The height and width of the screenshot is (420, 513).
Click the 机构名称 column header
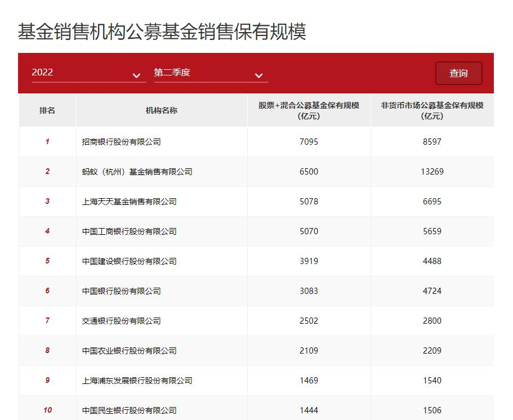coord(162,110)
